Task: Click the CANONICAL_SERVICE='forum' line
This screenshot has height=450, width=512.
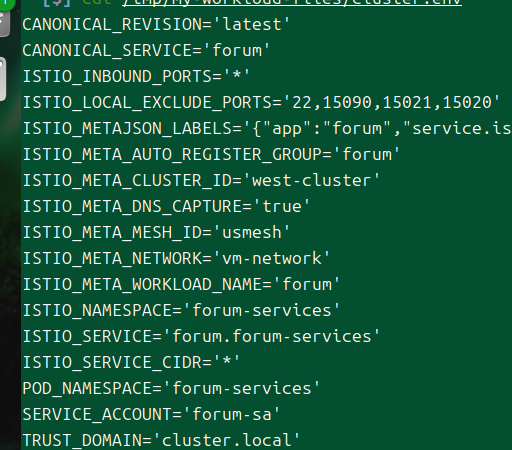Action: (146, 51)
